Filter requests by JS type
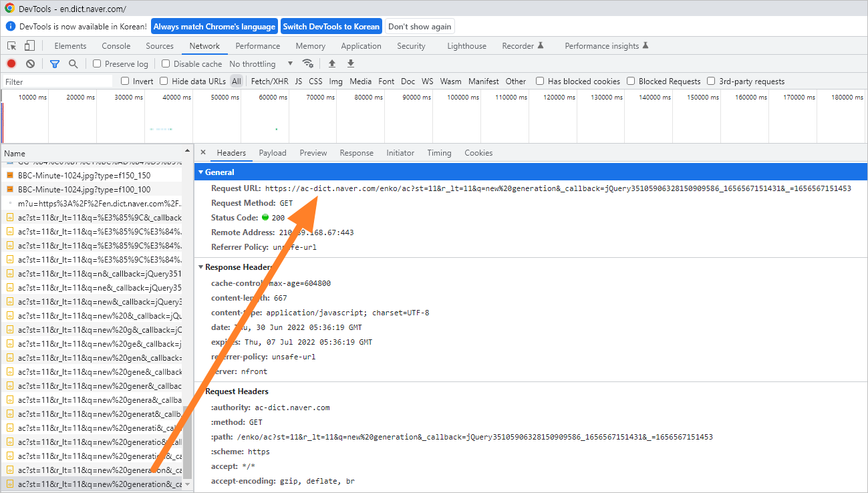The height and width of the screenshot is (493, 868). pos(299,81)
